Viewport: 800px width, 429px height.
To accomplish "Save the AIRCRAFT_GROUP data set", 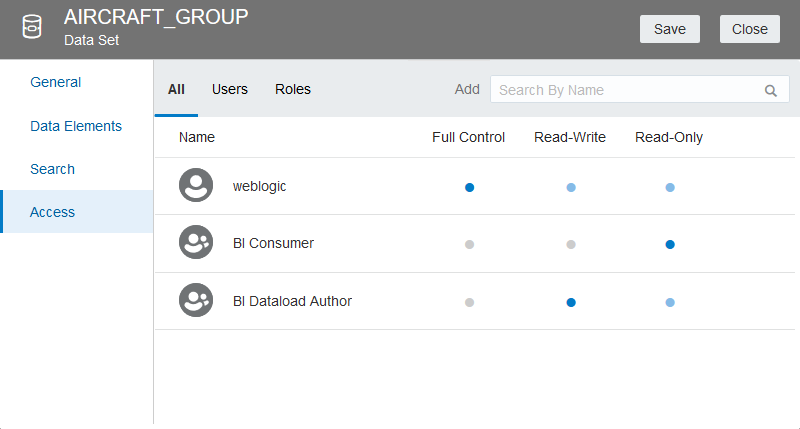I will click(670, 29).
